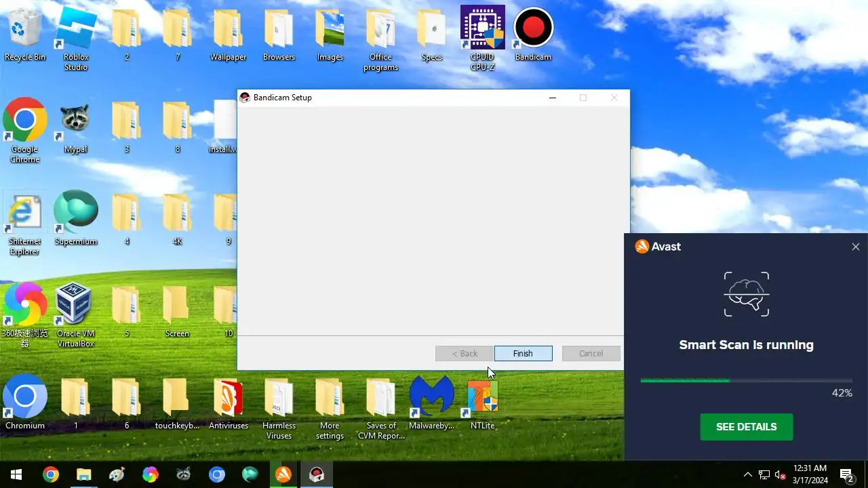Select the Oracle VM VirtualBox icon
The height and width of the screenshot is (488, 868).
coord(76,315)
